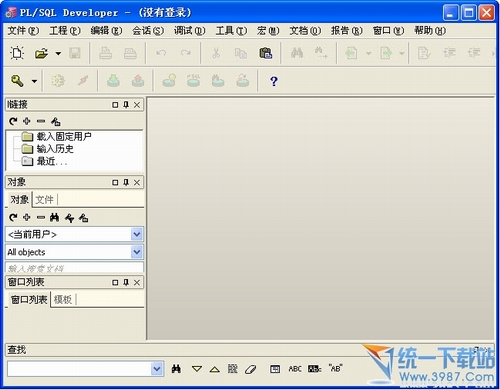
Task: Toggle the "AB" whole words option
Action: [336, 369]
